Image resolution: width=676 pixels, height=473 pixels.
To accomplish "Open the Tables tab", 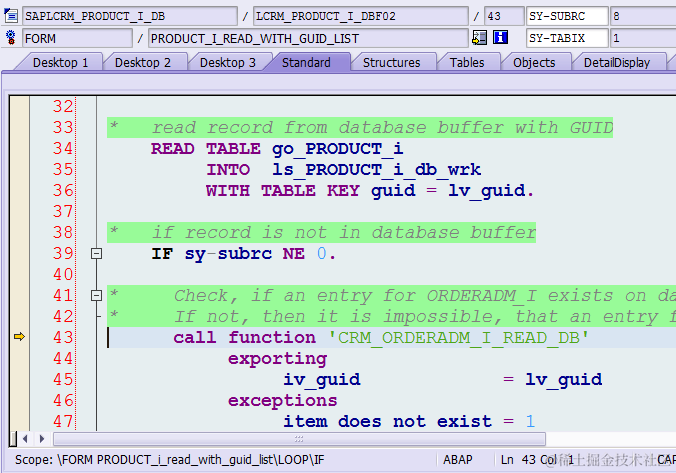I will 467,63.
